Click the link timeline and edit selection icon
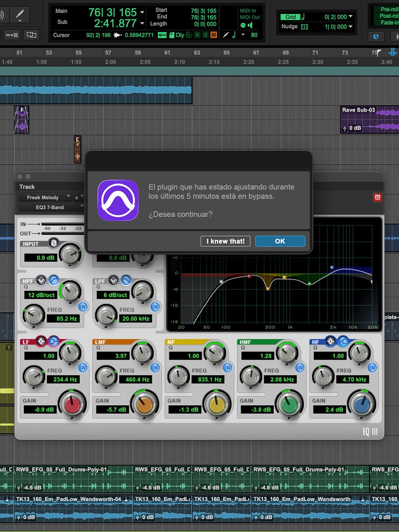The height and width of the screenshot is (532, 399). point(31,34)
